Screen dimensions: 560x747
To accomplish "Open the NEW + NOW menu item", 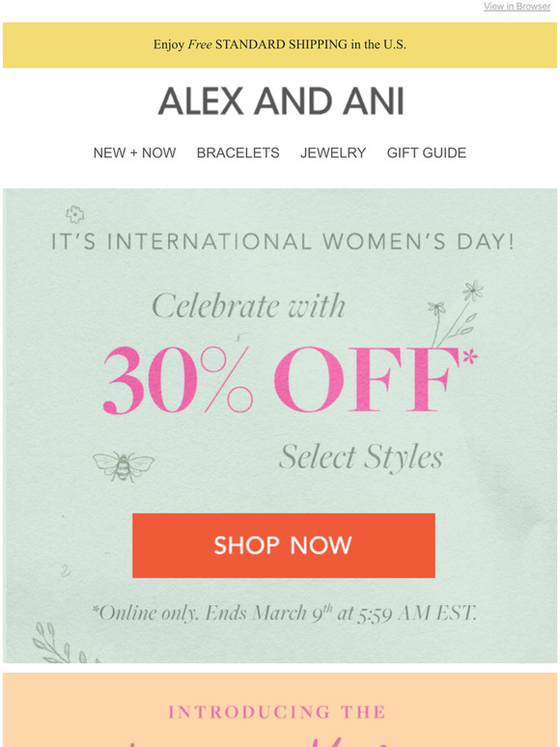I will click(134, 152).
